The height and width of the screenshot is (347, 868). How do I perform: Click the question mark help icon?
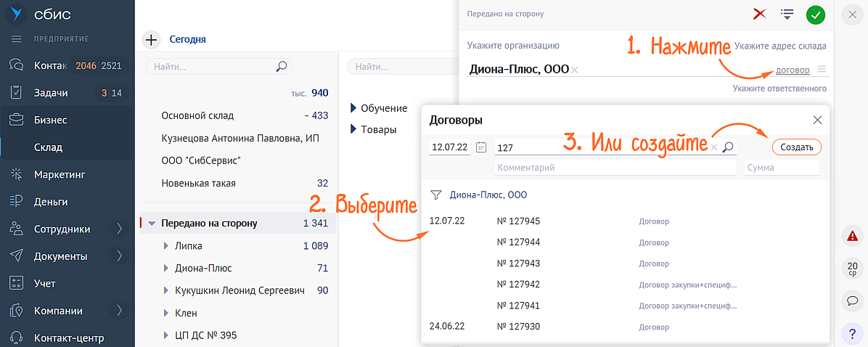(851, 334)
